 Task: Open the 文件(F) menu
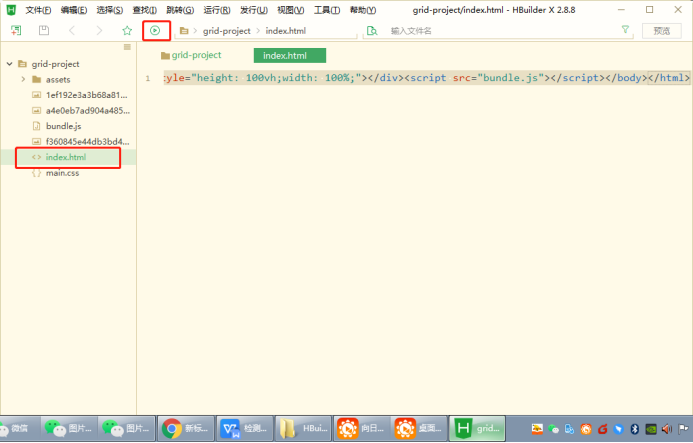pos(38,10)
